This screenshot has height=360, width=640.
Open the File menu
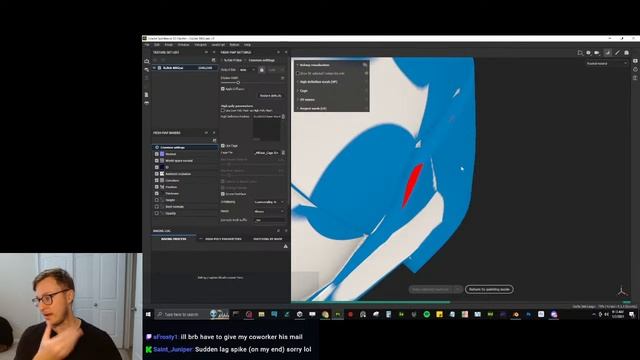(x=147, y=44)
